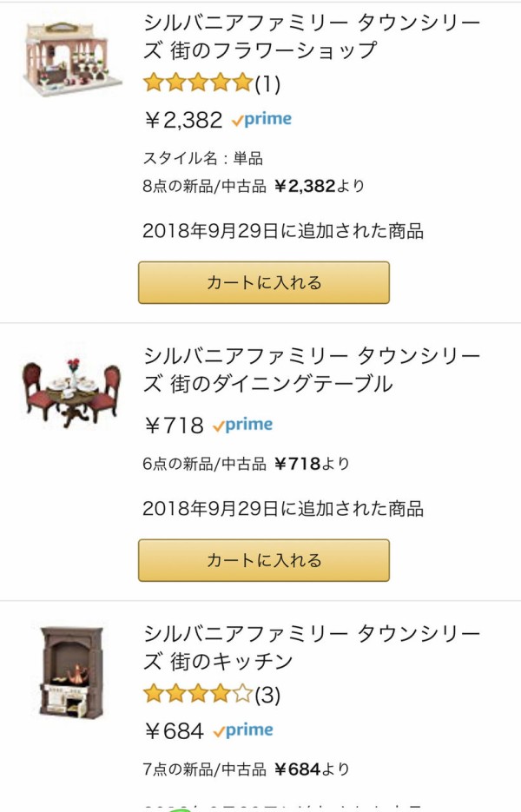Click the Prime badge beside ¥684
Screen dimensions: 521x812
coord(242,730)
